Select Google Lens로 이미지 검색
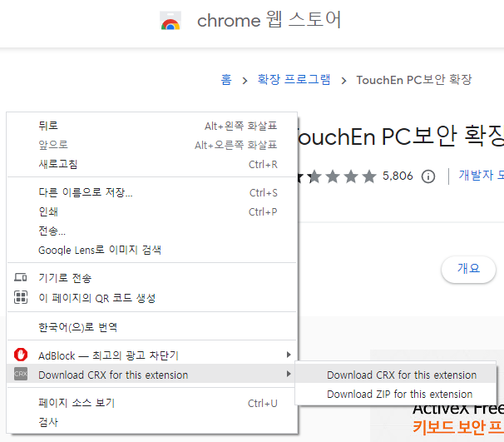This screenshot has width=504, height=442. pyautogui.click(x=151, y=250)
